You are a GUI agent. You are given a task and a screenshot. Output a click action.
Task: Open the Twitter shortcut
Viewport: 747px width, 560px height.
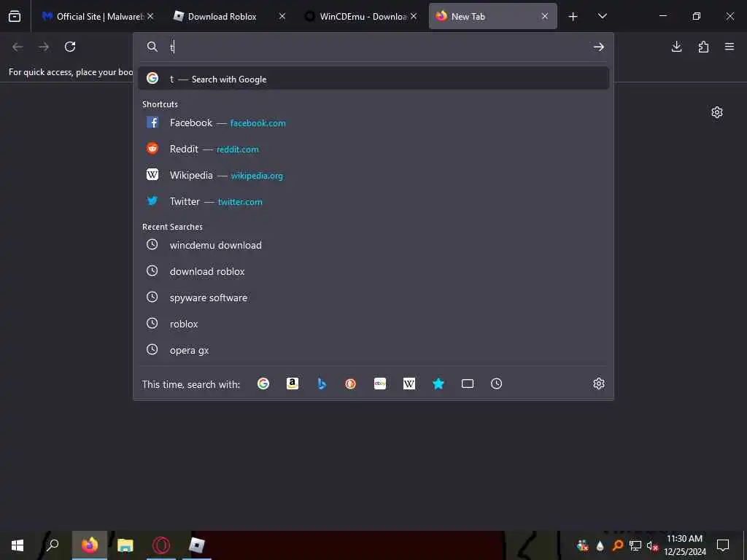[x=373, y=201]
